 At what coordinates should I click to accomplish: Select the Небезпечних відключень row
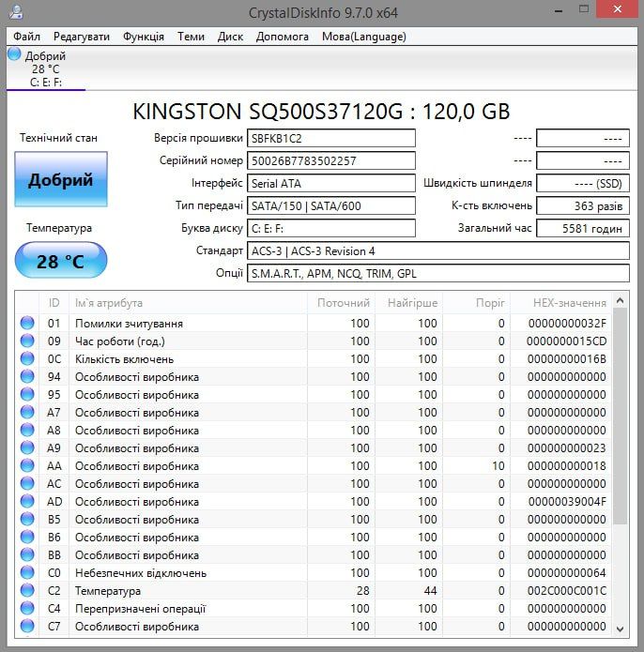click(x=314, y=572)
